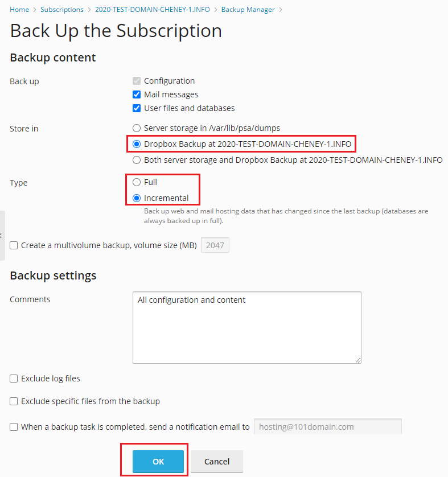Enable Exclude log files option

click(x=14, y=379)
